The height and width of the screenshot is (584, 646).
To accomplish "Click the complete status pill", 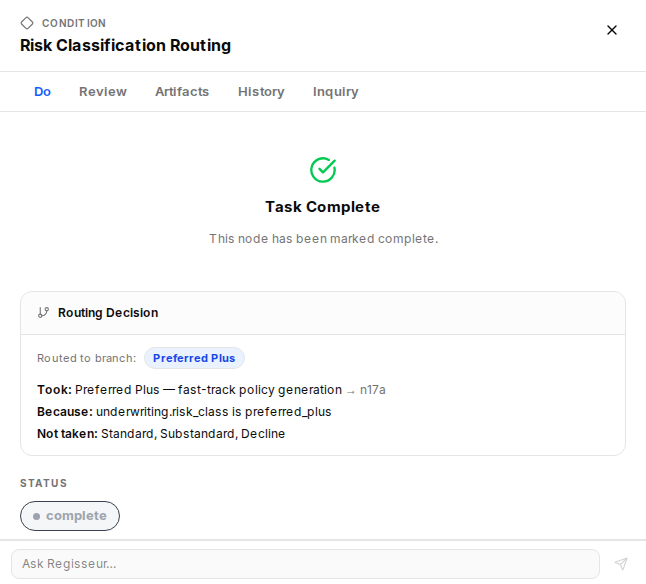I will click(70, 516).
